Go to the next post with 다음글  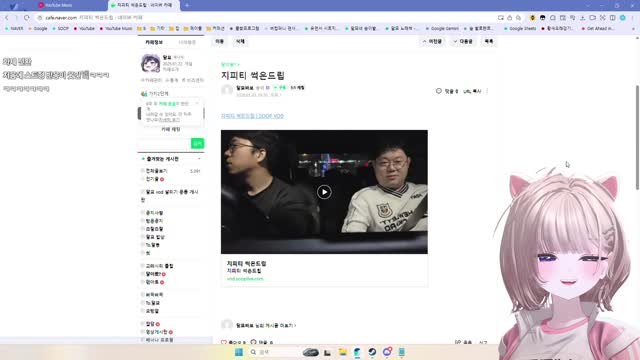[463, 41]
